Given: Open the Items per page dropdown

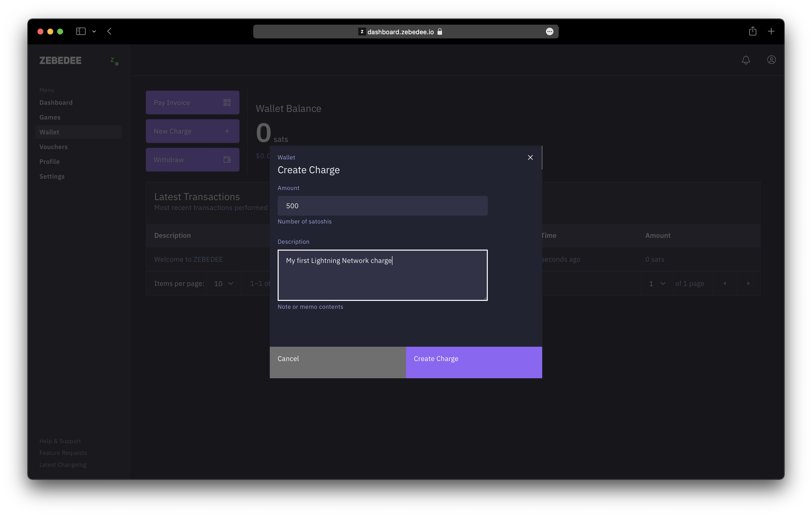Looking at the screenshot, I should click(x=223, y=284).
